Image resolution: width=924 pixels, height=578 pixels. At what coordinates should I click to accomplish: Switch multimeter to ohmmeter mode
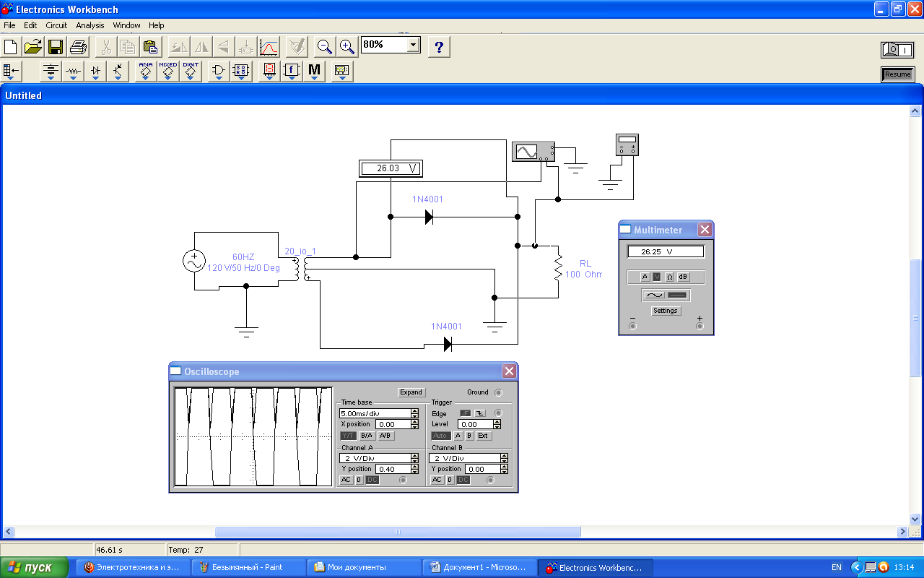pos(669,277)
